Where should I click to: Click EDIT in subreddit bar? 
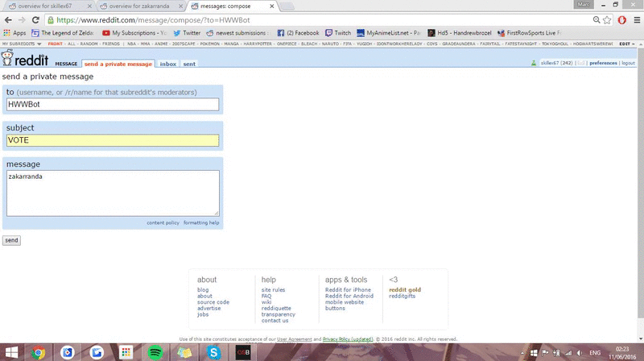[626, 44]
